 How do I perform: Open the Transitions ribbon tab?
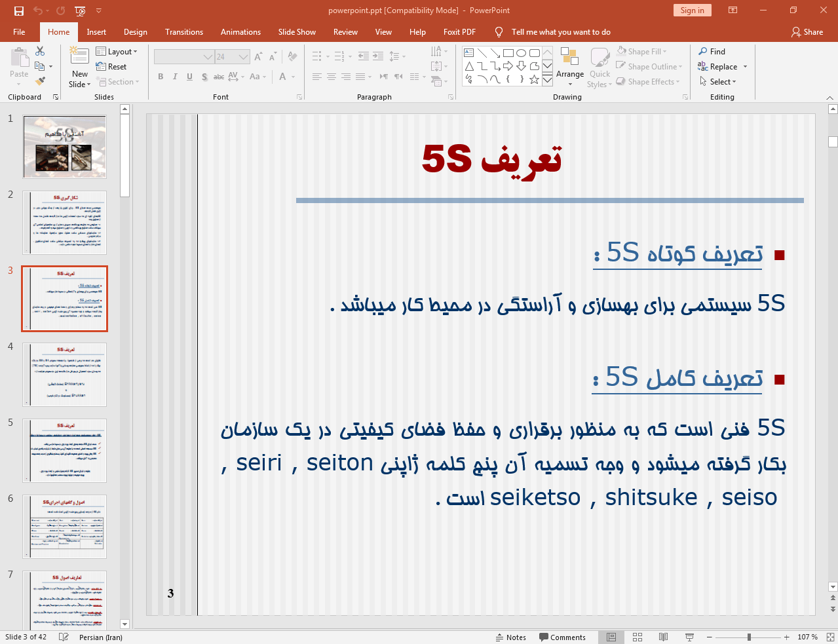point(184,32)
